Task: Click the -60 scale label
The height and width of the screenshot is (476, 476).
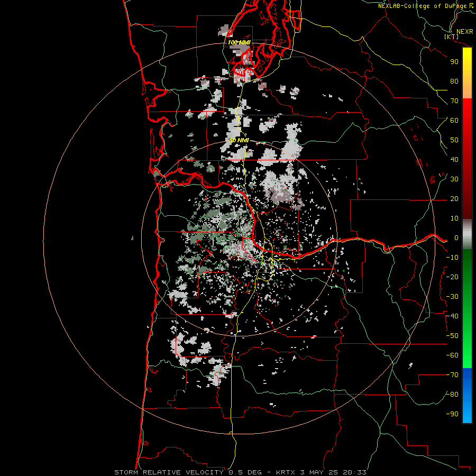Action: [x=452, y=355]
